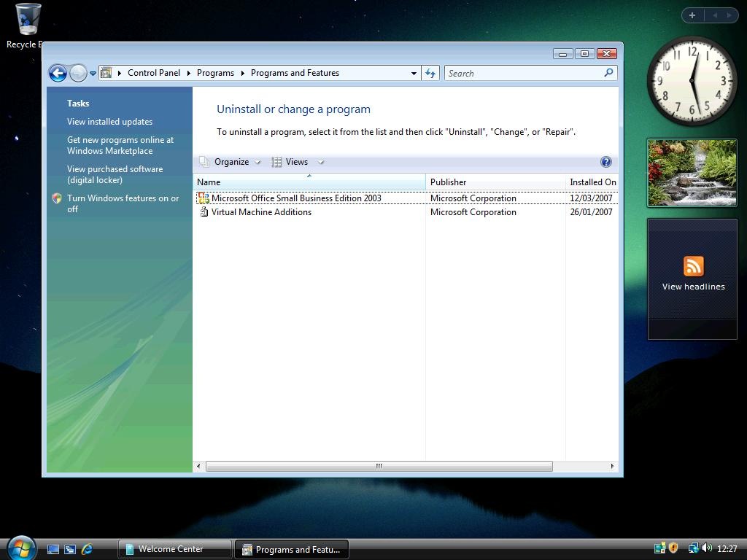Click the sidebar Add Gadgets plus button
The image size is (747, 560).
coord(692,15)
